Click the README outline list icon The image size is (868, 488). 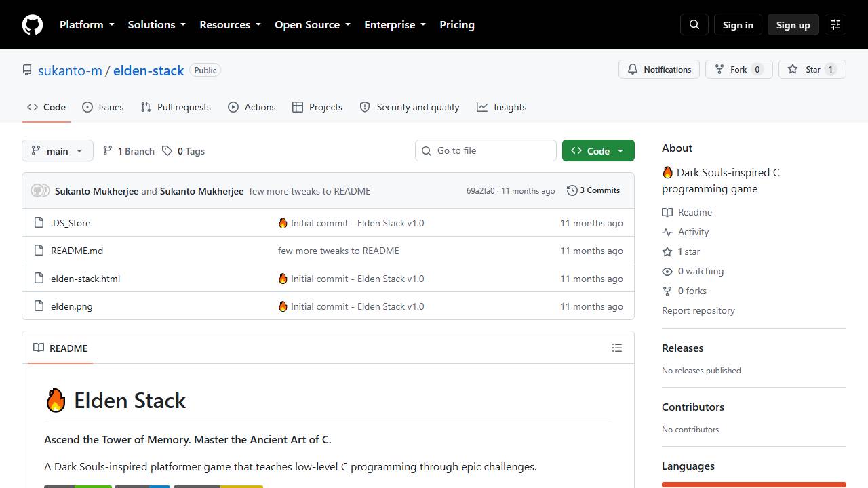616,348
